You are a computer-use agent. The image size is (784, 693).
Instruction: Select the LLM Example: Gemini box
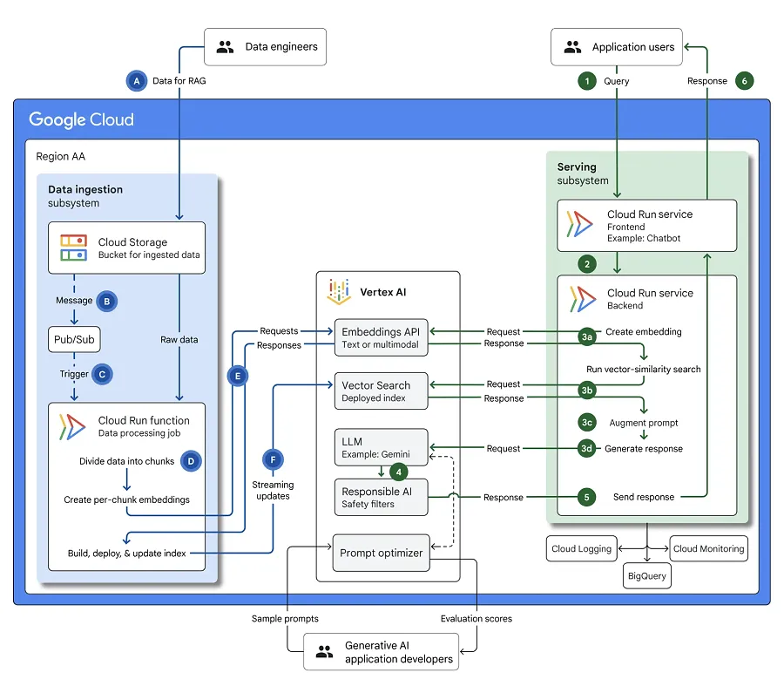(x=381, y=447)
